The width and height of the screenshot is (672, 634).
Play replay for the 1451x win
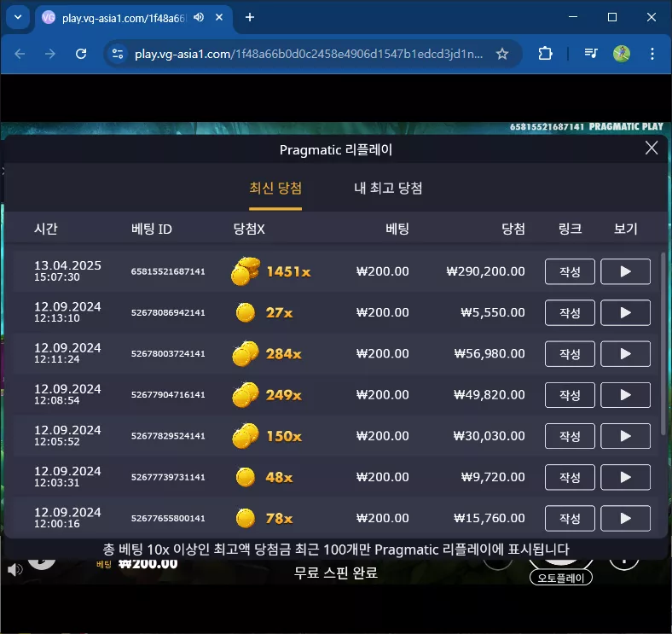point(625,271)
